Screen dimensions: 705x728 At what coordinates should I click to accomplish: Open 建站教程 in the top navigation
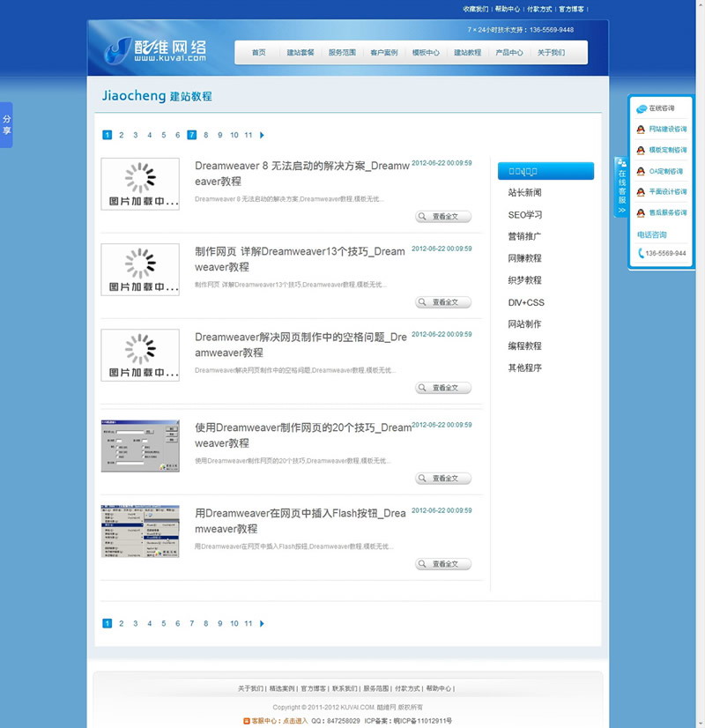[x=467, y=53]
